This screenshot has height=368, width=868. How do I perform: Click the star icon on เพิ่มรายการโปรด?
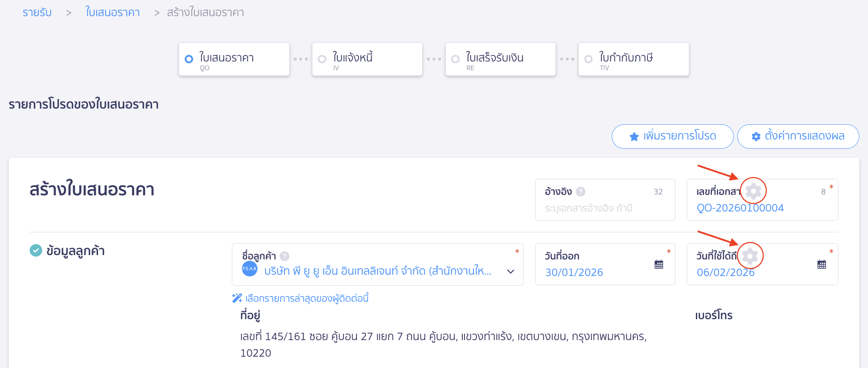point(634,136)
